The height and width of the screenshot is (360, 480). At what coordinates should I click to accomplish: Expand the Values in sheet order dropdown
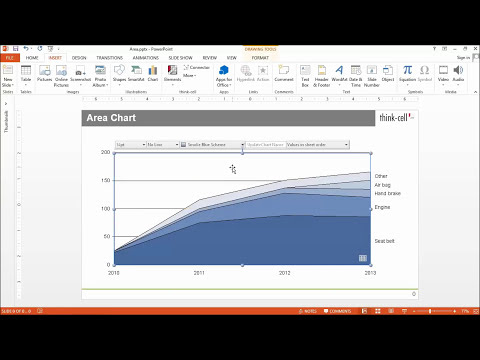coord(318,145)
